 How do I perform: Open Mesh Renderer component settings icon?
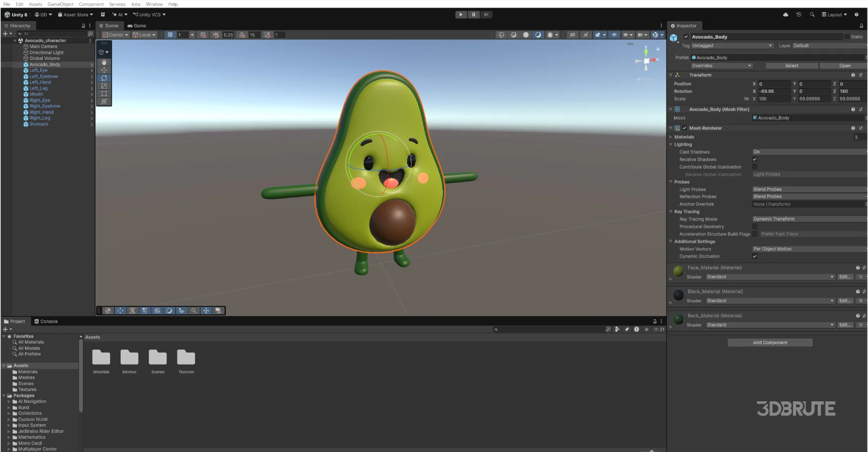860,128
